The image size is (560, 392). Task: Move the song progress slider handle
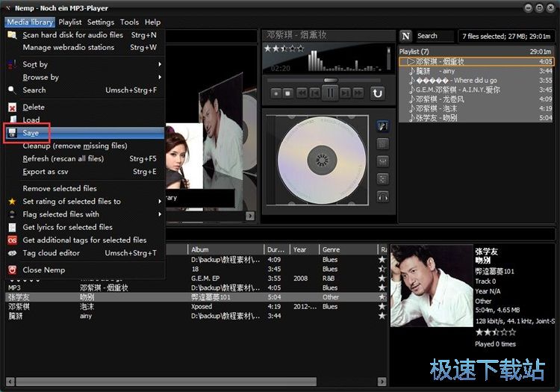pos(330,80)
